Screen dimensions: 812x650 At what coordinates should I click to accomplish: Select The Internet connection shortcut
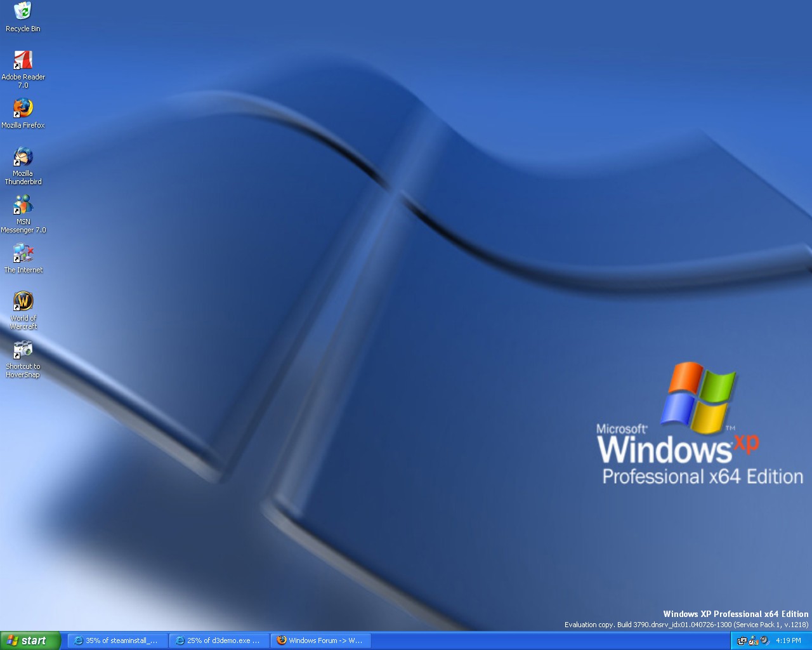pyautogui.click(x=23, y=258)
